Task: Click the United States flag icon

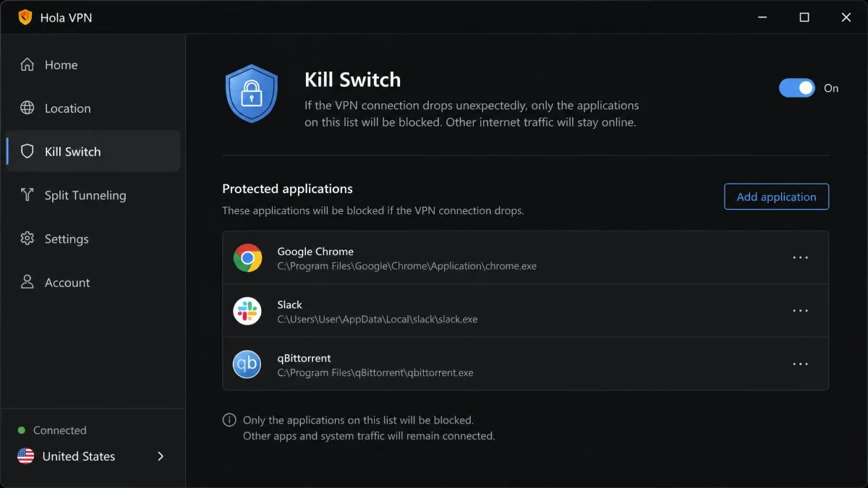Action: 26,456
